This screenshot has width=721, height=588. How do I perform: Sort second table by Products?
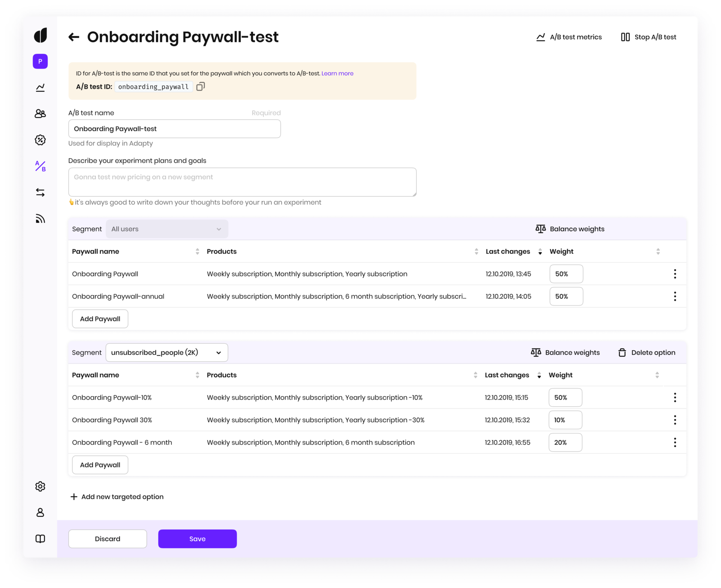pos(476,375)
